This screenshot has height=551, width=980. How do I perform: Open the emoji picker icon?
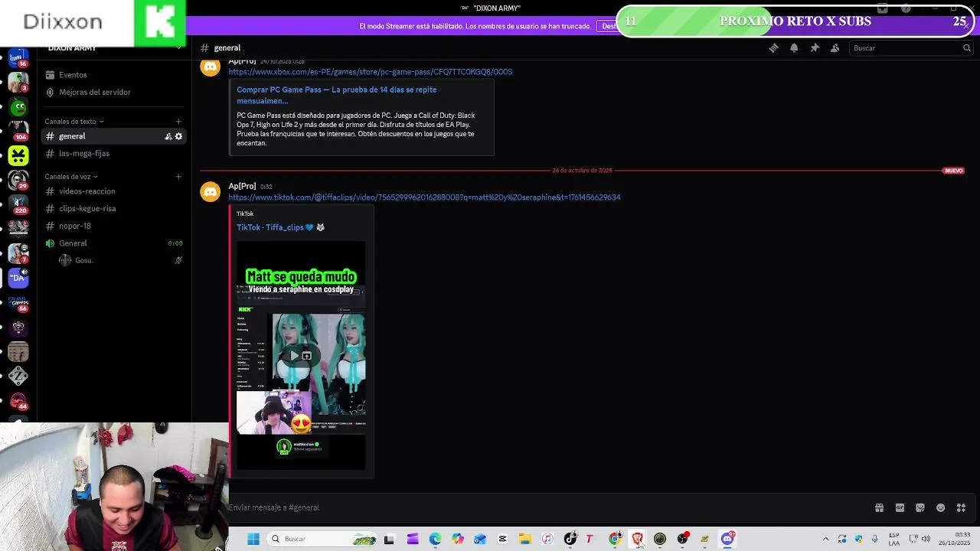point(940,507)
